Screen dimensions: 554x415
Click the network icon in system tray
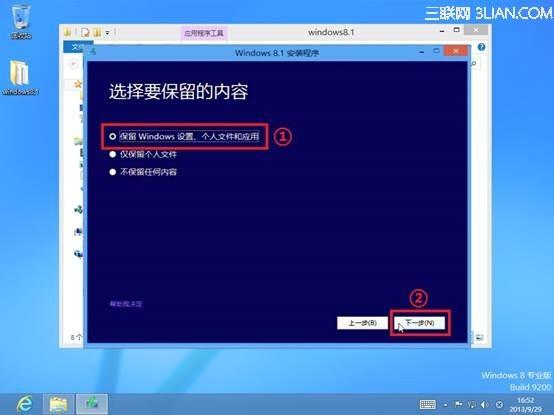point(472,404)
